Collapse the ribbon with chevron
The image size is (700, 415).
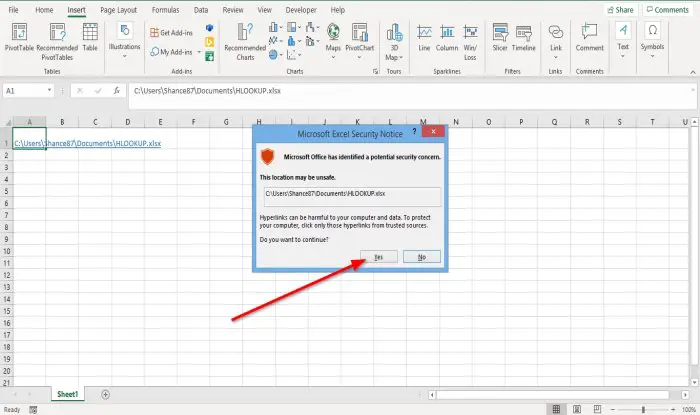(692, 72)
